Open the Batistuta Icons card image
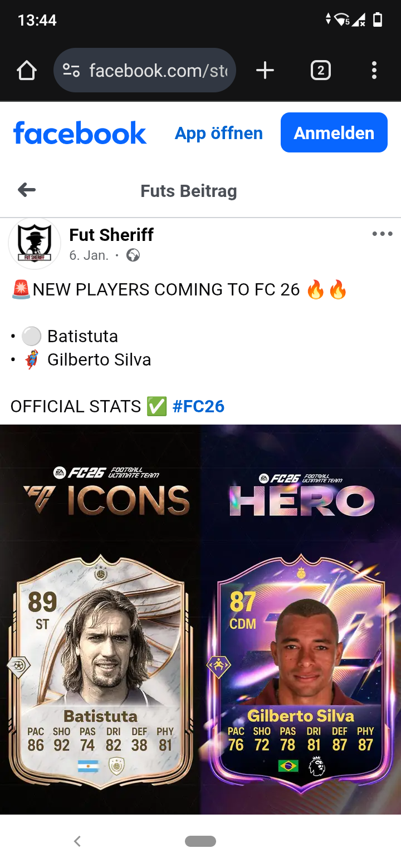This screenshot has height=868, width=401. pos(100,619)
